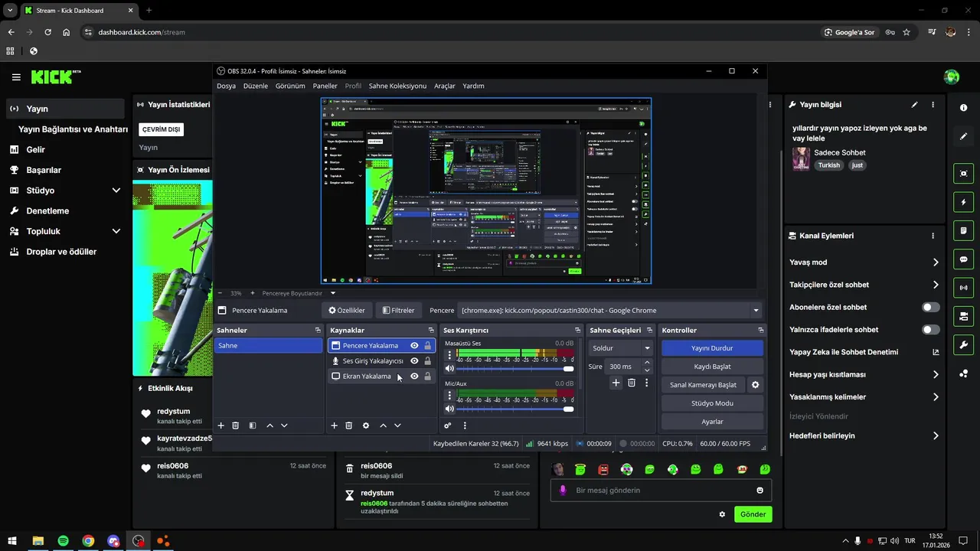980x551 pixels.
Task: Open Stüdyo Modu
Action: coord(712,403)
